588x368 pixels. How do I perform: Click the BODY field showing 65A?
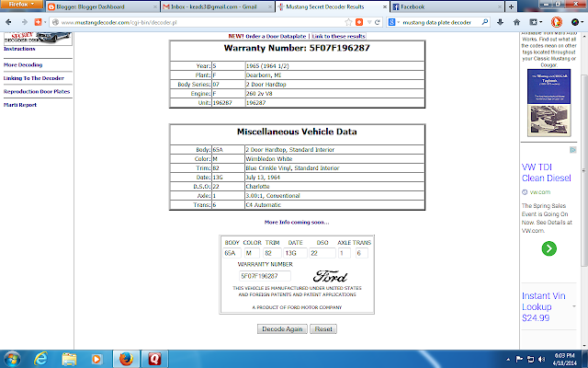pos(232,253)
